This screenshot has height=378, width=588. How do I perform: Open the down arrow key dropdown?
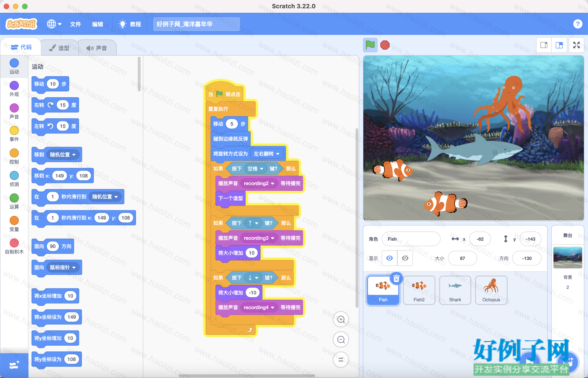click(x=253, y=278)
